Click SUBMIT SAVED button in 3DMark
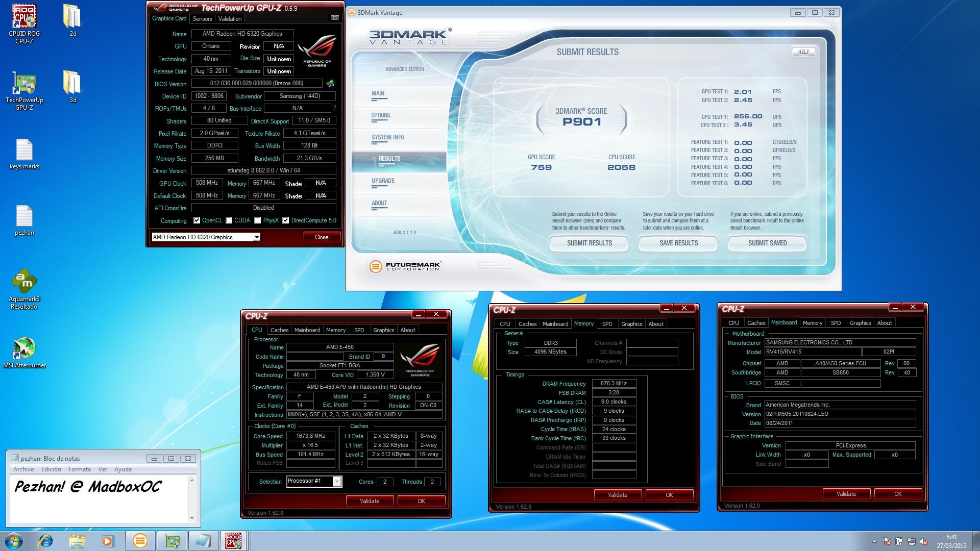Viewport: 980px width, 551px height. point(767,243)
